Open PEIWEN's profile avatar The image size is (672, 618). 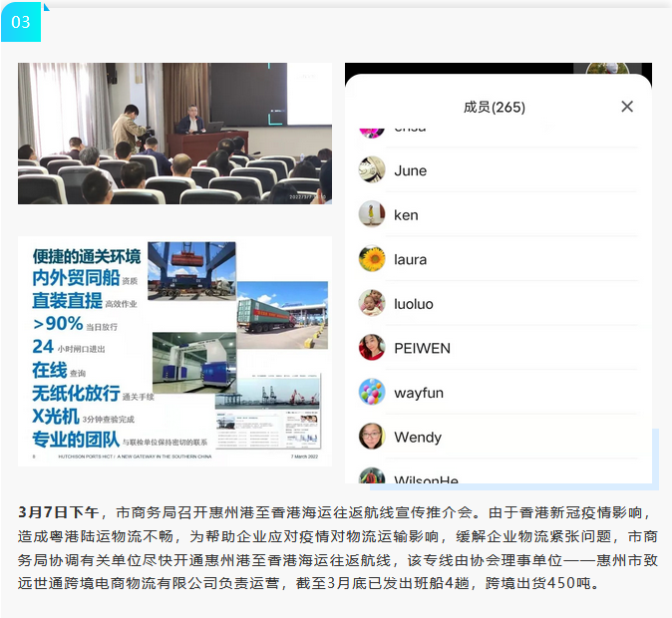372,347
